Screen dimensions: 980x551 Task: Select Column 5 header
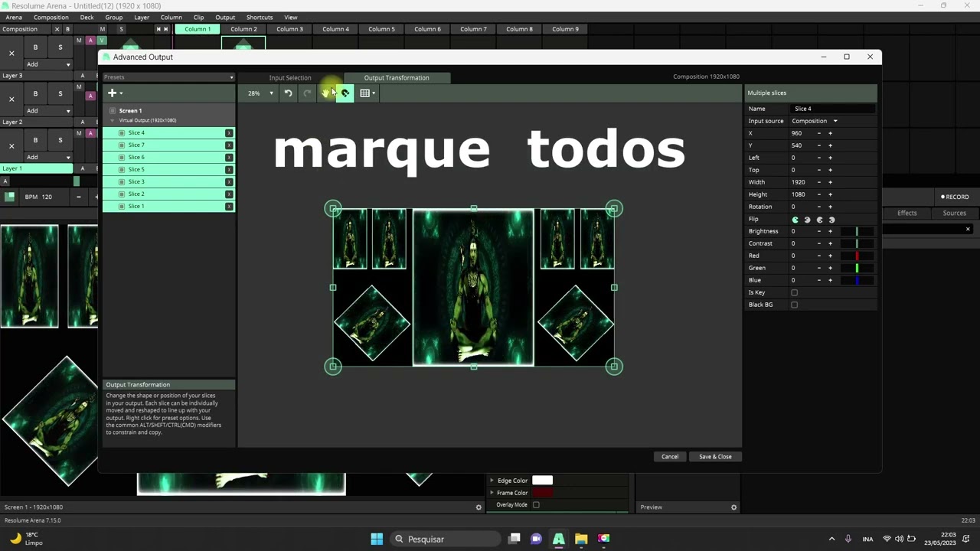[381, 29]
